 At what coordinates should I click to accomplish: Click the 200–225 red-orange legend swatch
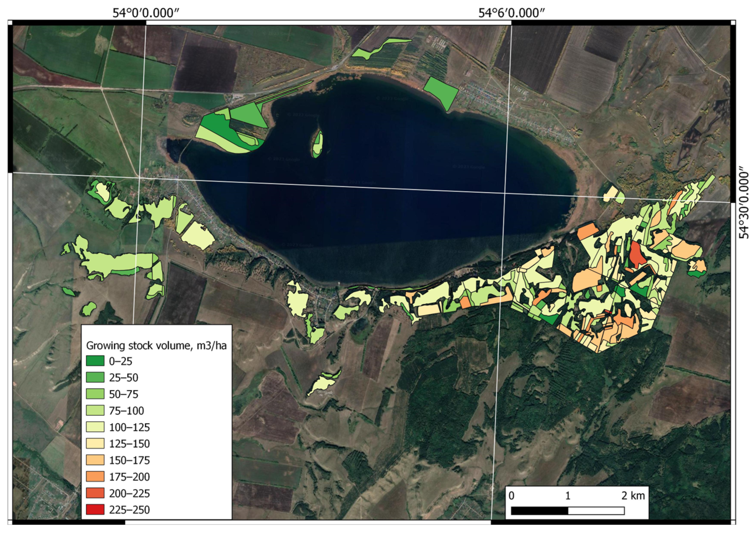pyautogui.click(x=95, y=493)
